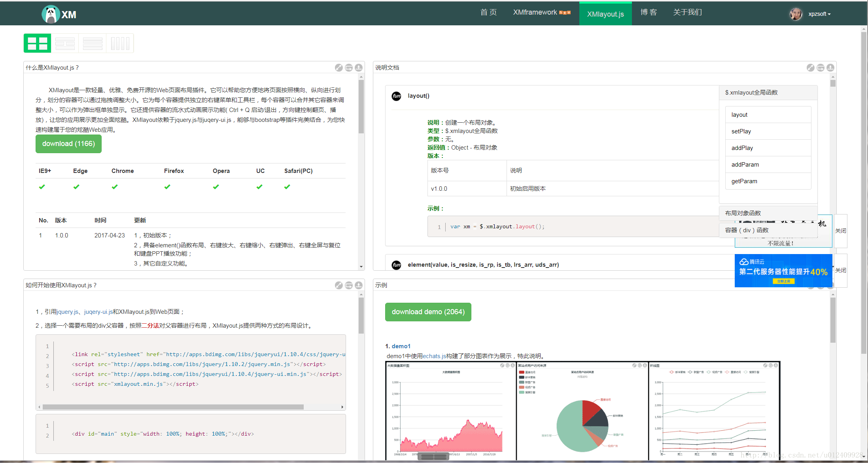
Task: Click the diagonal-arrow icon on 说明文档 panel
Action: pos(811,68)
